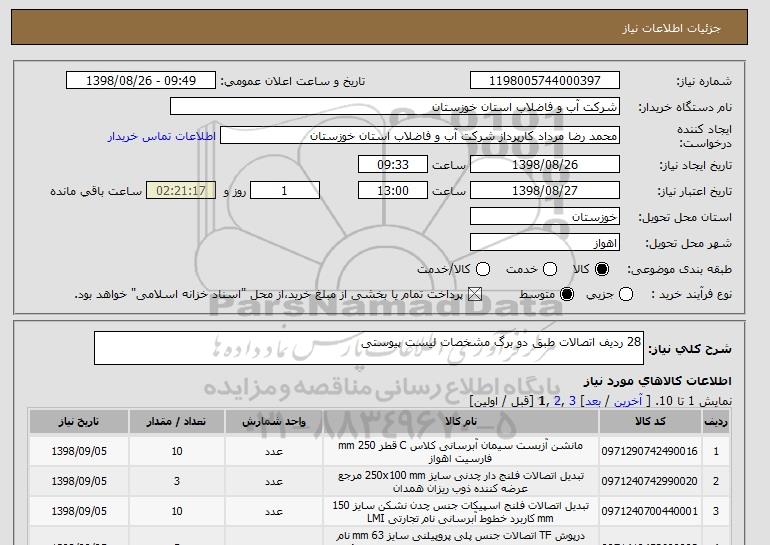This screenshot has width=770, height=545.
Task: Toggle the پرداخت از اسناد خزانه checkbox
Action: [x=474, y=295]
